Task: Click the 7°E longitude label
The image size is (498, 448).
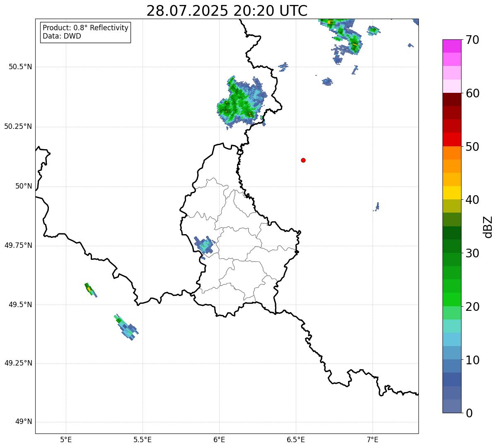Action: 372,439
